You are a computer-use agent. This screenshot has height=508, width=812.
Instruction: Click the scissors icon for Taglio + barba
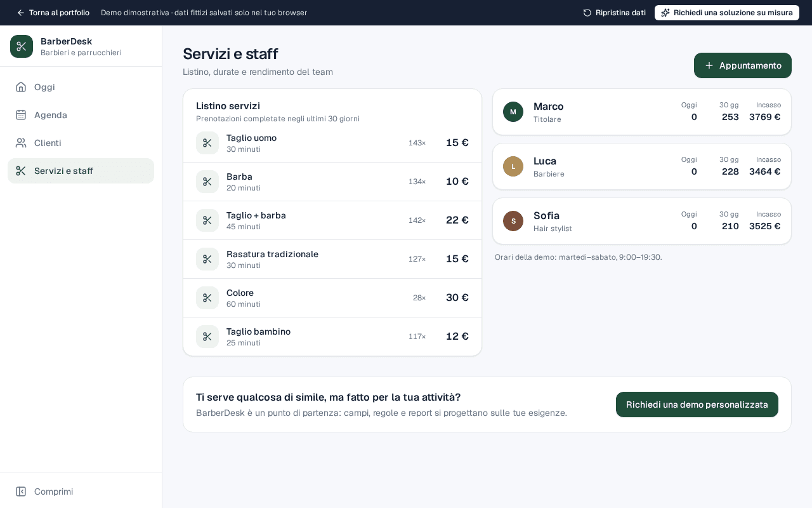(x=207, y=220)
